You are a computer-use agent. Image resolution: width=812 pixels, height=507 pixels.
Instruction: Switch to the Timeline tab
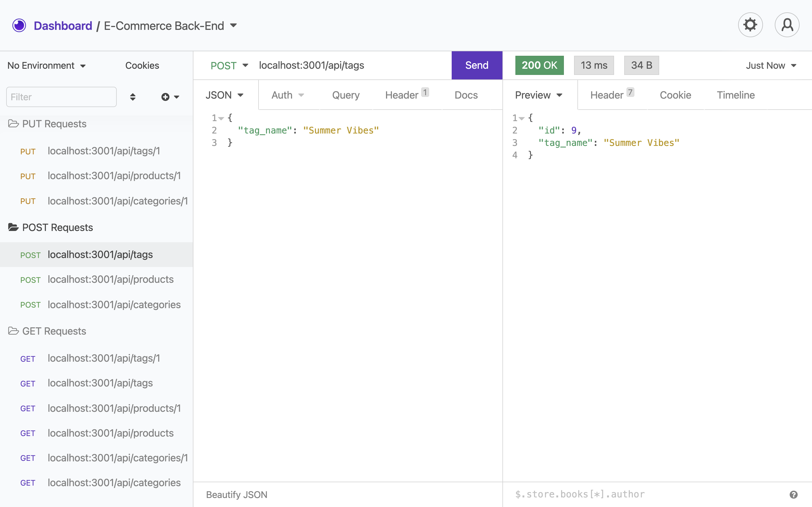736,95
